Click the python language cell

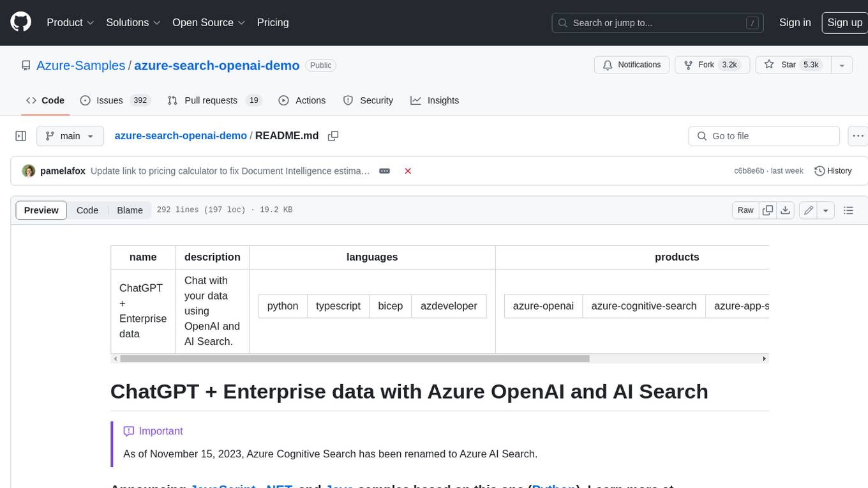point(283,306)
